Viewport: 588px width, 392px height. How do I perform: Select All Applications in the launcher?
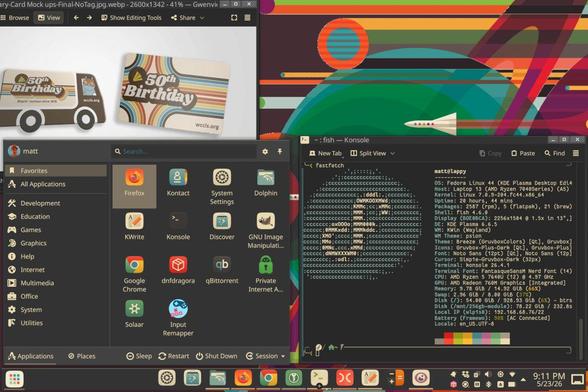point(56,184)
